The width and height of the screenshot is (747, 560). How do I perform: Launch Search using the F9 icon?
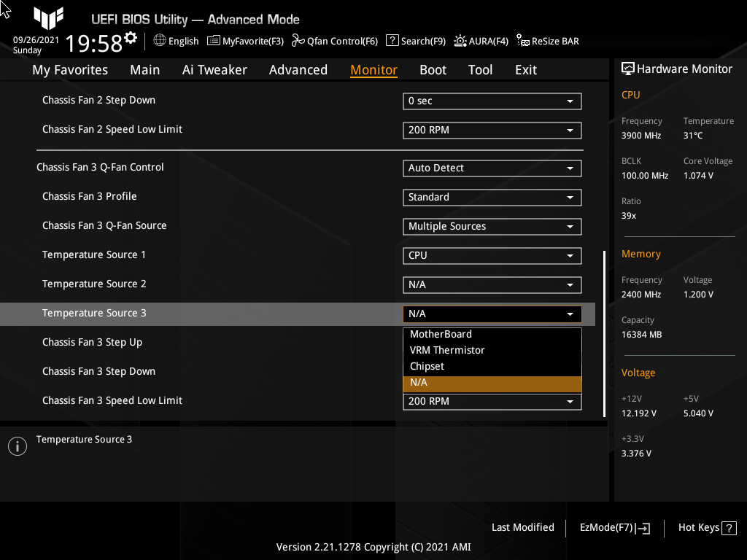(392, 41)
